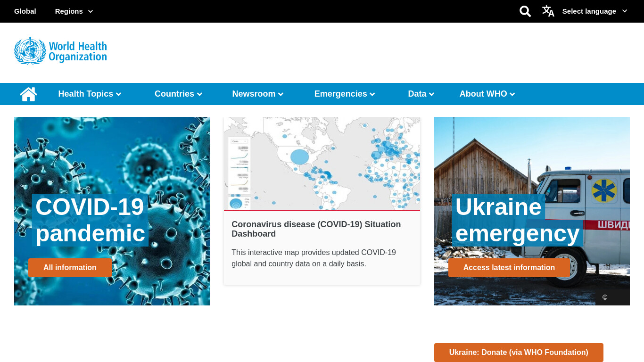Click the All information button
This screenshot has height=362, width=644.
pos(70,268)
